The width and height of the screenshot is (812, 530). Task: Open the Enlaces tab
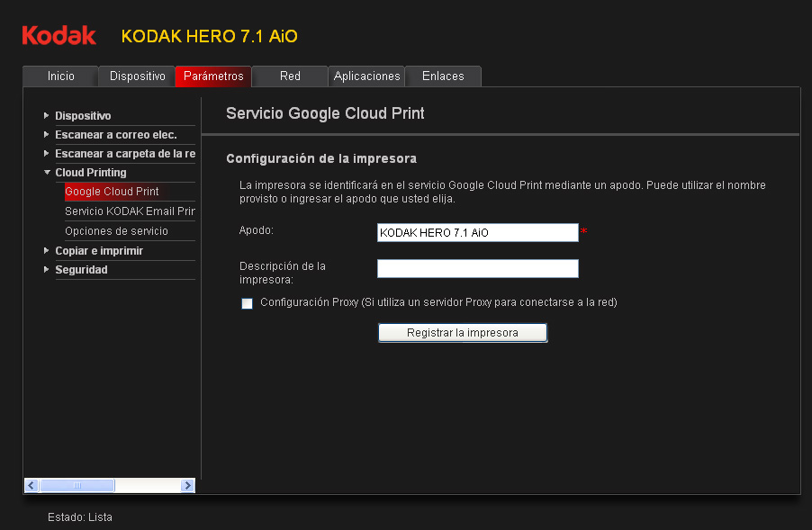click(443, 76)
